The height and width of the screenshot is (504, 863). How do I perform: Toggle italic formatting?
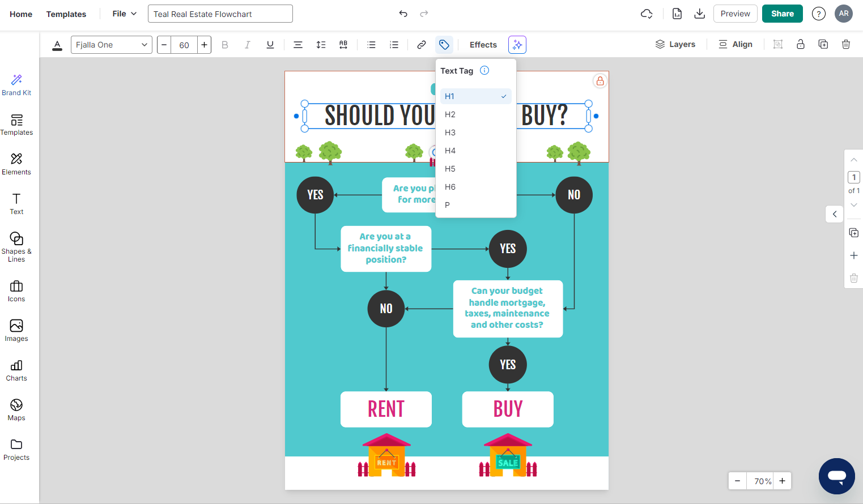[x=247, y=44]
